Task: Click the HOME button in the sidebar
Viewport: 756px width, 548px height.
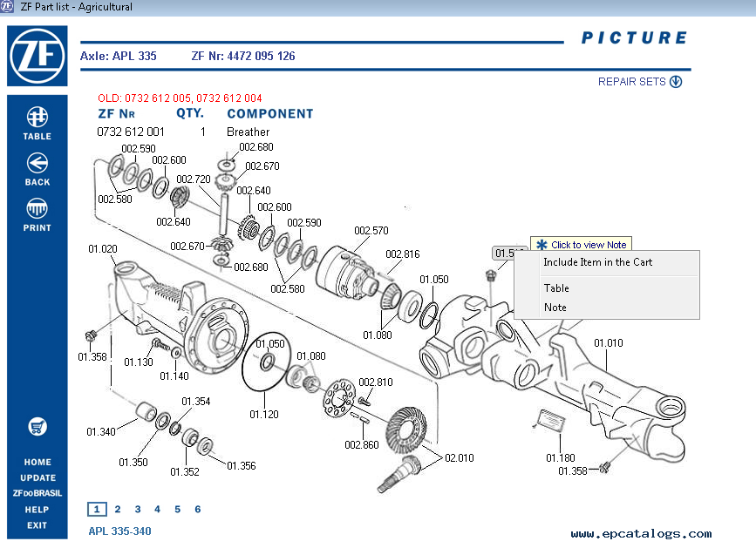Action: 37,462
